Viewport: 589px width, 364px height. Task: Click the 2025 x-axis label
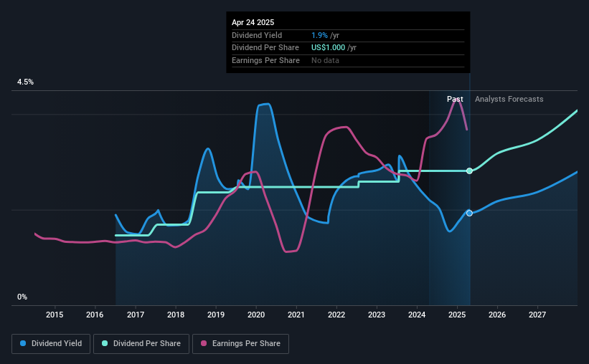pyautogui.click(x=457, y=315)
